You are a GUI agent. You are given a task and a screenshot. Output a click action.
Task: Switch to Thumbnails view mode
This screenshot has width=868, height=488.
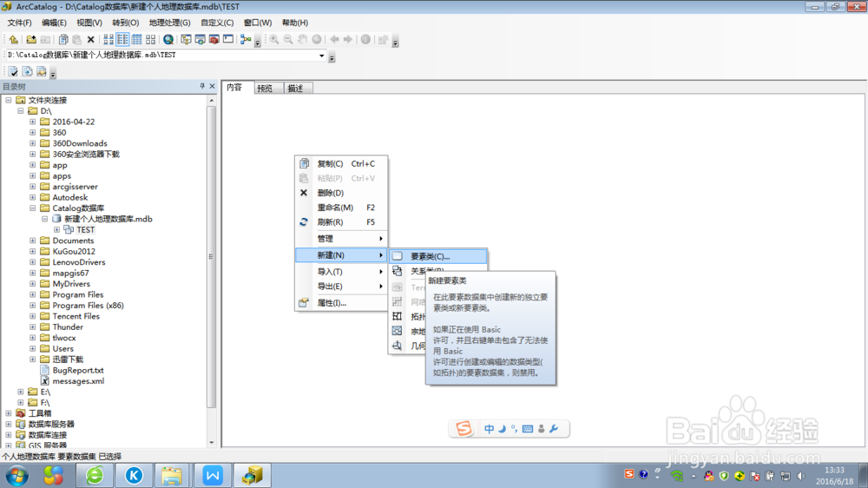[150, 40]
